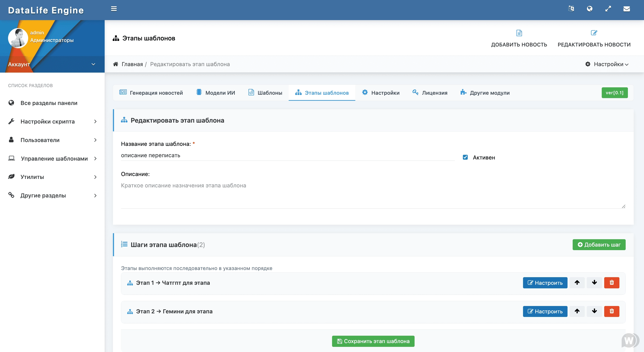Open the Шаблоны tab
This screenshot has height=352, width=644.
[x=265, y=93]
